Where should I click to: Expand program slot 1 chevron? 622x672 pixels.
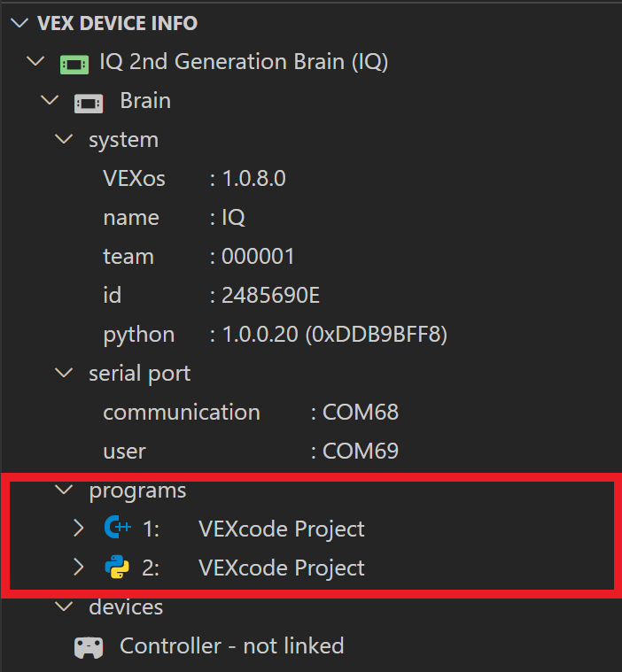tap(79, 529)
